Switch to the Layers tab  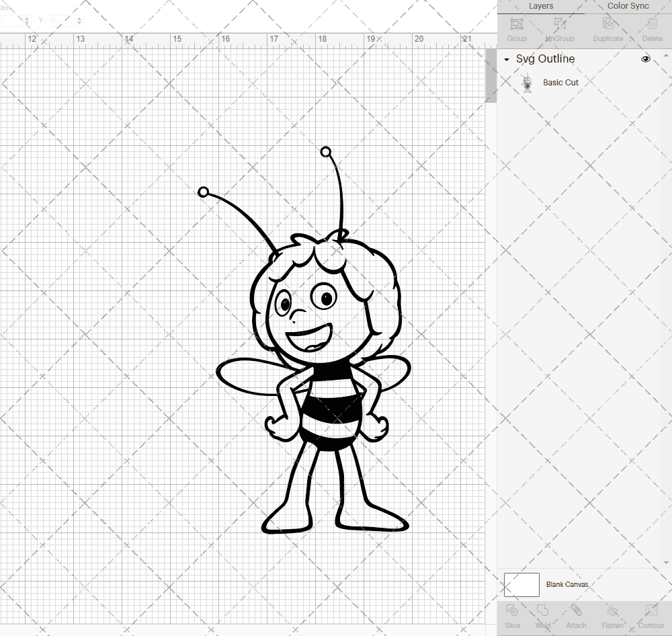tap(540, 6)
